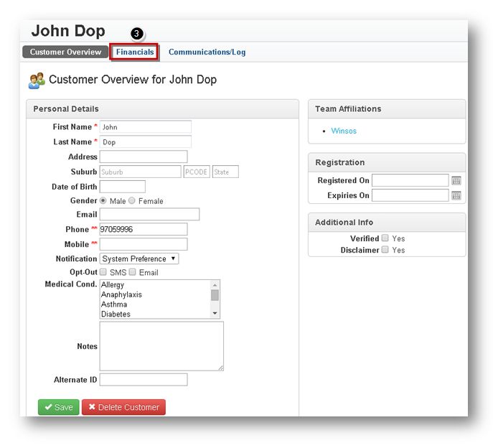
Task: Click into the Suburb field
Action: click(x=140, y=172)
